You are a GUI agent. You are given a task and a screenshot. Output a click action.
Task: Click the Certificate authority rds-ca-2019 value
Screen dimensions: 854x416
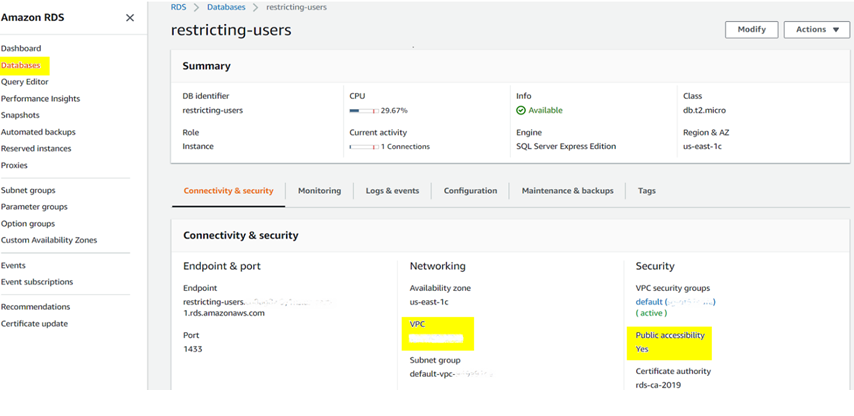tap(658, 385)
